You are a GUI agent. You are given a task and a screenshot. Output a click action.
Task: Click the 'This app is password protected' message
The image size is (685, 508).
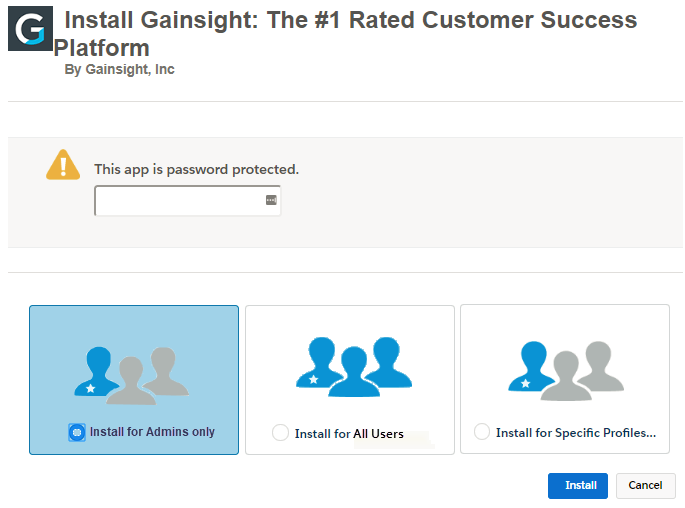coord(196,170)
